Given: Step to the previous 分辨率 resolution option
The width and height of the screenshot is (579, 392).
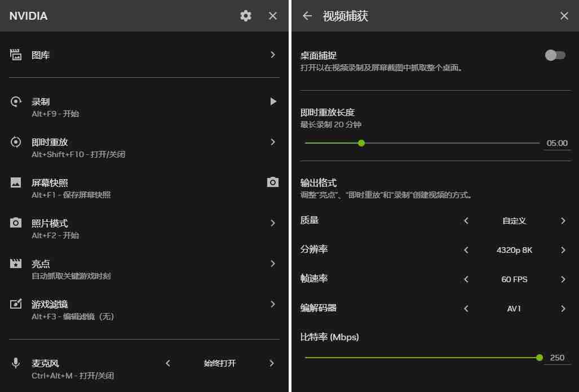Looking at the screenshot, I should tap(466, 250).
